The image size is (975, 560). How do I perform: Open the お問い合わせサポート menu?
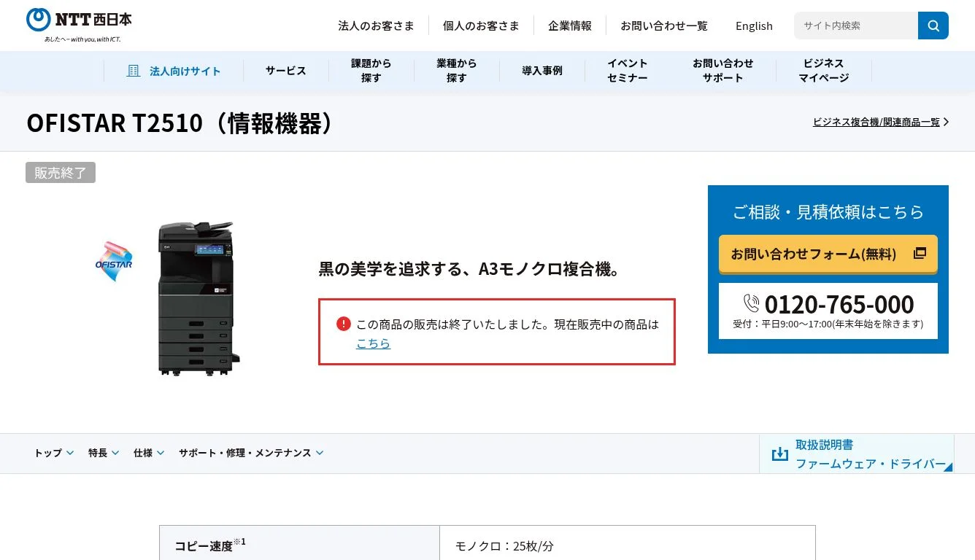tap(723, 71)
